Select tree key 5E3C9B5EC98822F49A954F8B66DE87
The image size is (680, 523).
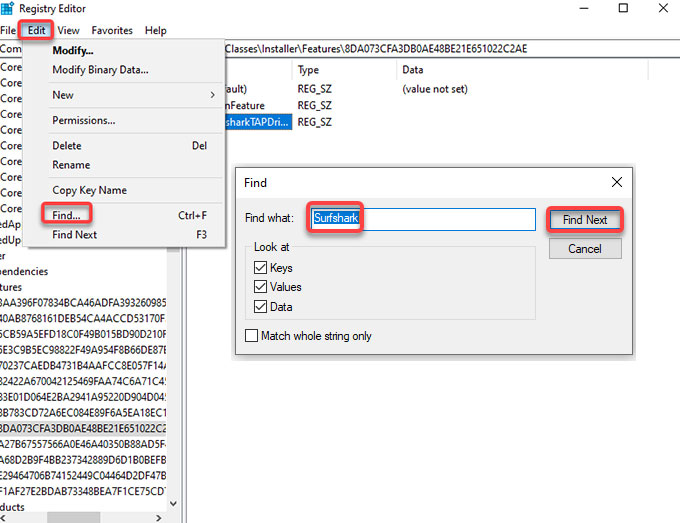click(x=83, y=350)
